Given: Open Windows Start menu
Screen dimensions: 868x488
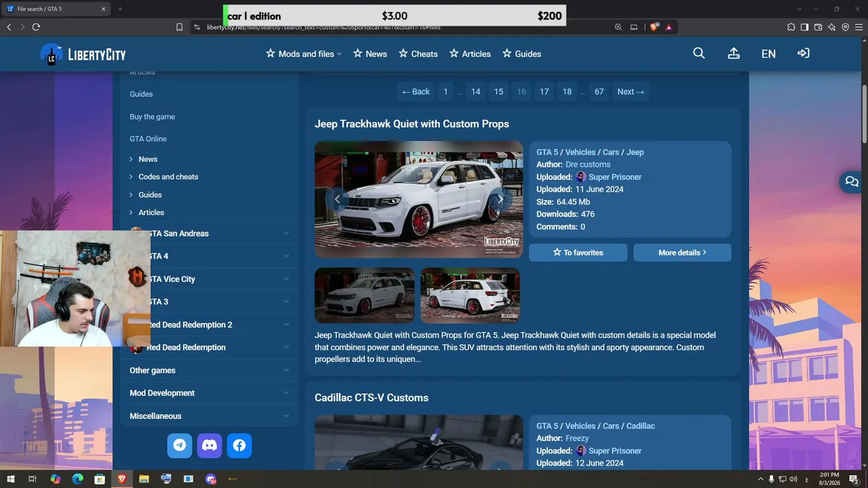Looking at the screenshot, I should (10, 479).
